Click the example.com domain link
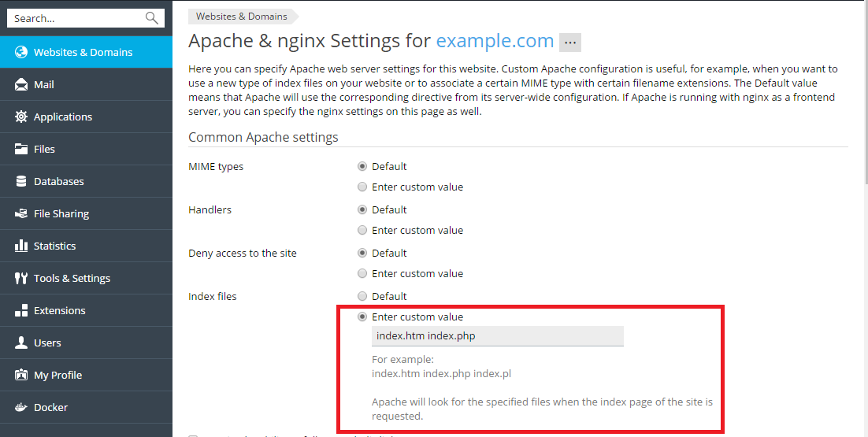868x437 pixels. click(494, 40)
